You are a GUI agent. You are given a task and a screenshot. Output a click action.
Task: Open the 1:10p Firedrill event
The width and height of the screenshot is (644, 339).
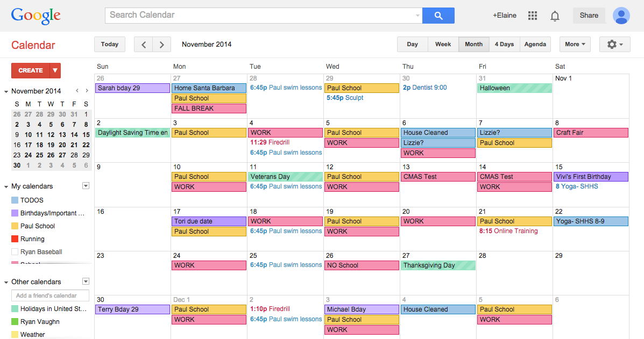coord(270,309)
